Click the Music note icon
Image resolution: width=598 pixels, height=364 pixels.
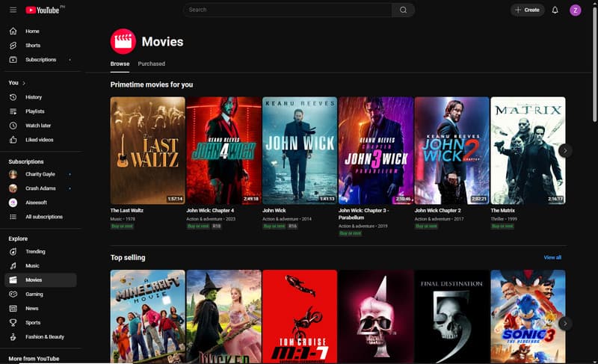(13, 265)
